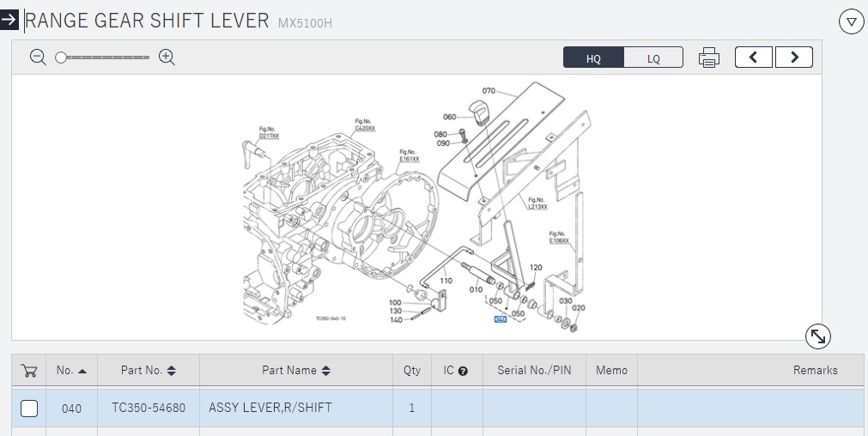Open the circled triangle dropdown at top right

(x=852, y=21)
